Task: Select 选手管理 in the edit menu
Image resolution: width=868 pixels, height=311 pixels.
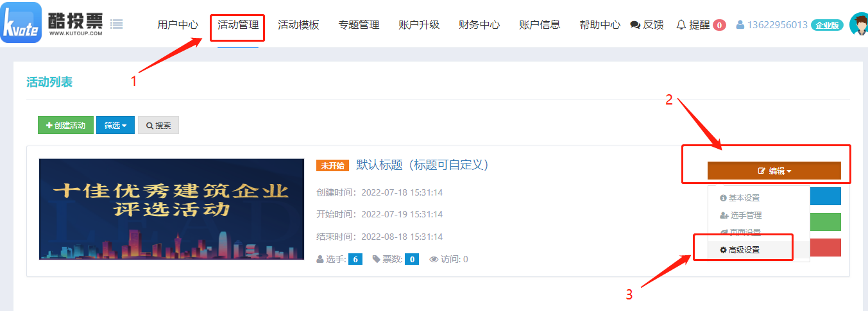Action: (x=740, y=215)
